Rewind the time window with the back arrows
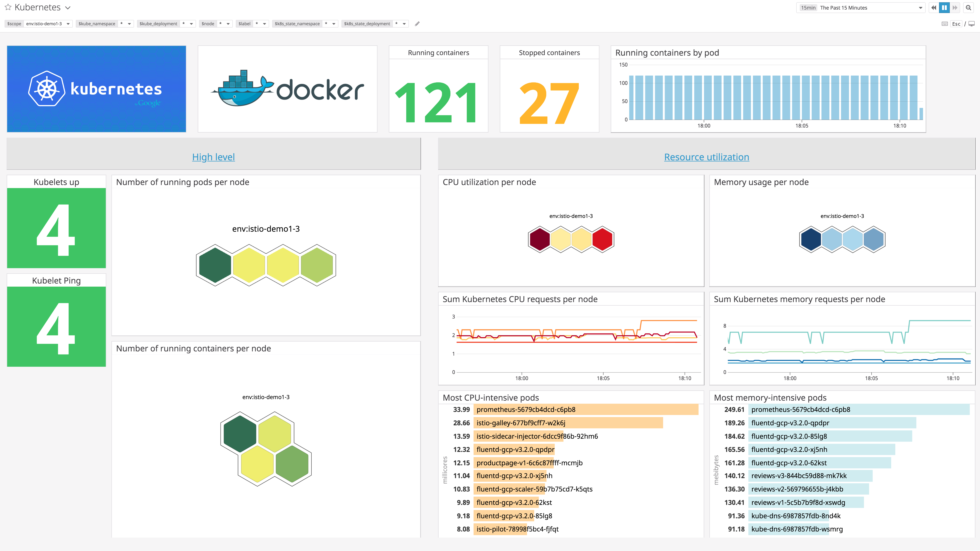The width and height of the screenshot is (980, 551). [x=934, y=7]
